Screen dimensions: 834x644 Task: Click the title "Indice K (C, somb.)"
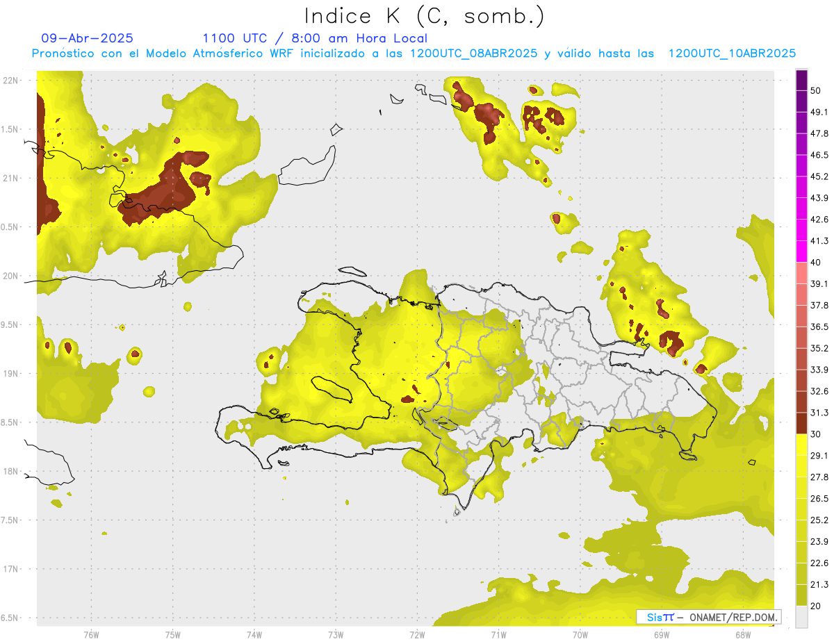pyautogui.click(x=425, y=16)
